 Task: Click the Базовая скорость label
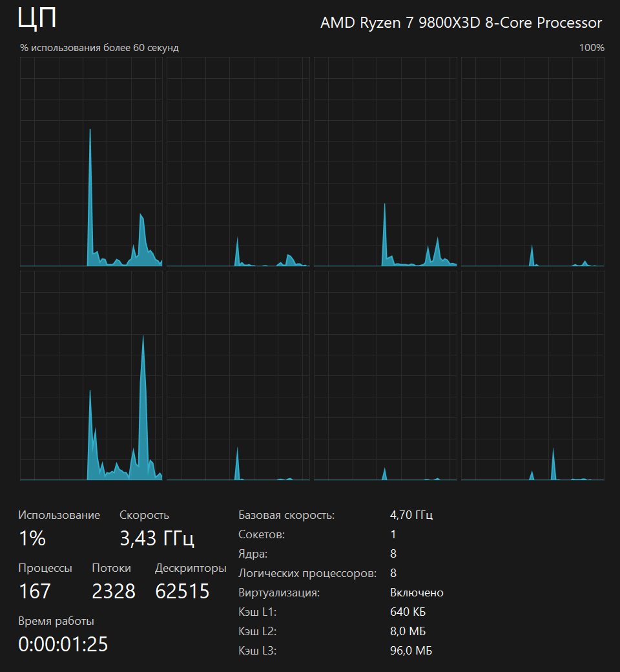287,515
